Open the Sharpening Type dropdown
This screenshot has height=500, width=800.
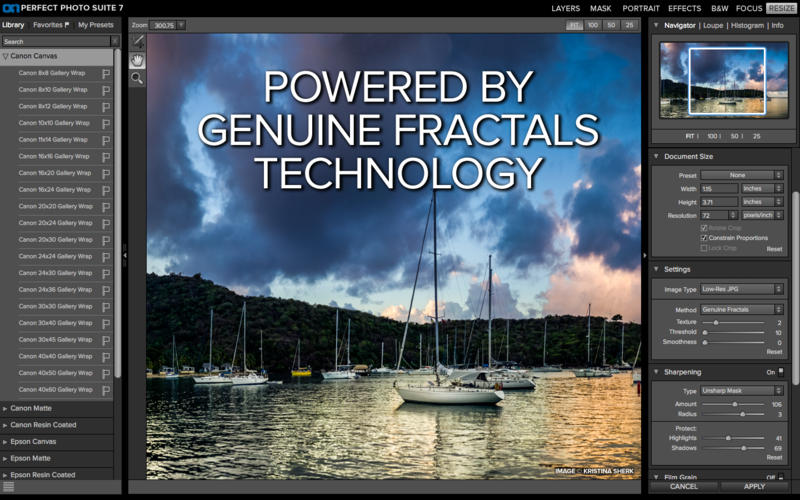742,391
